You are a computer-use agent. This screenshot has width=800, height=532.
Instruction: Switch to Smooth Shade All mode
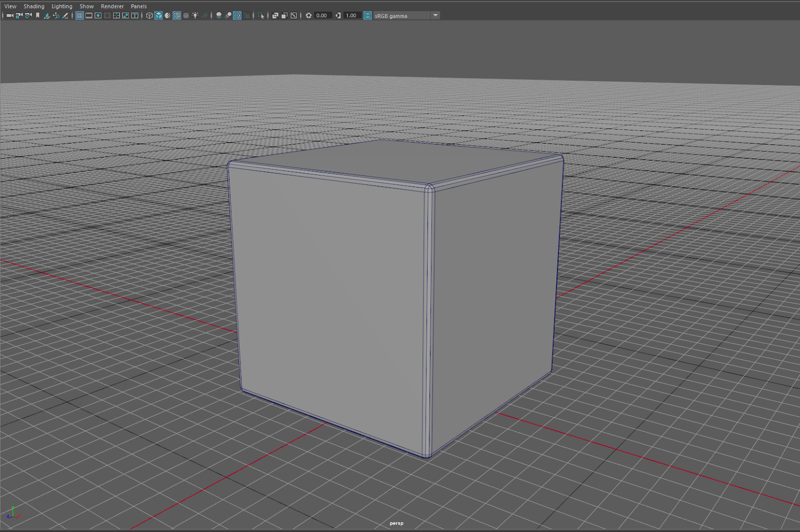pos(158,15)
